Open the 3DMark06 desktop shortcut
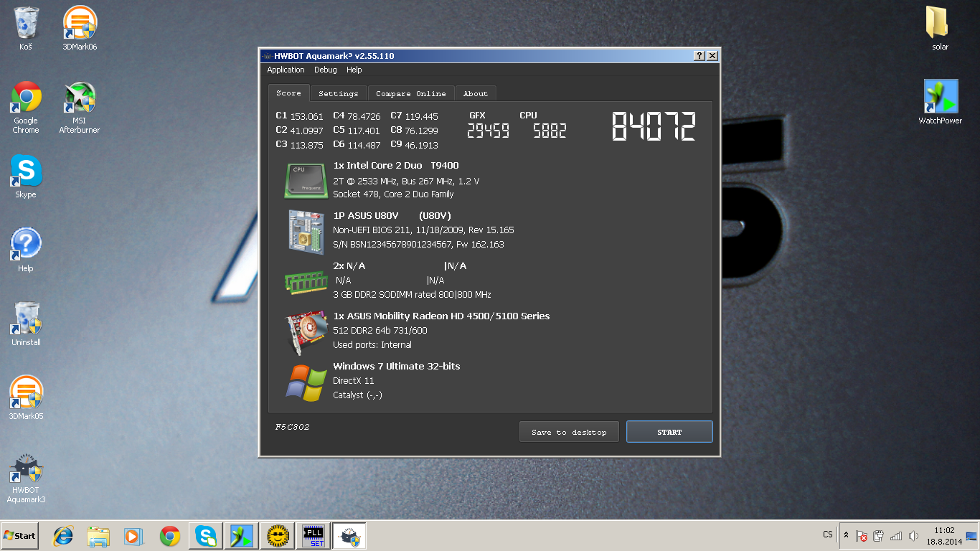The width and height of the screenshot is (980, 551). point(80,29)
